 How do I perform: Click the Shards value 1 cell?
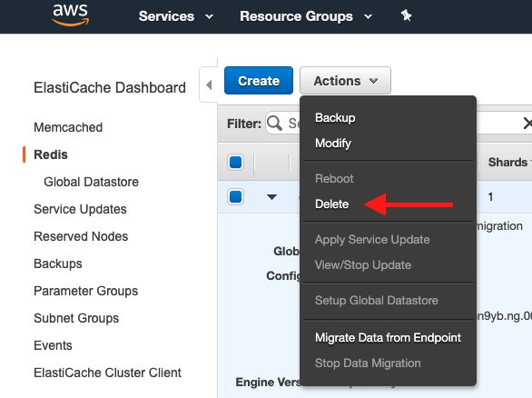click(x=490, y=196)
